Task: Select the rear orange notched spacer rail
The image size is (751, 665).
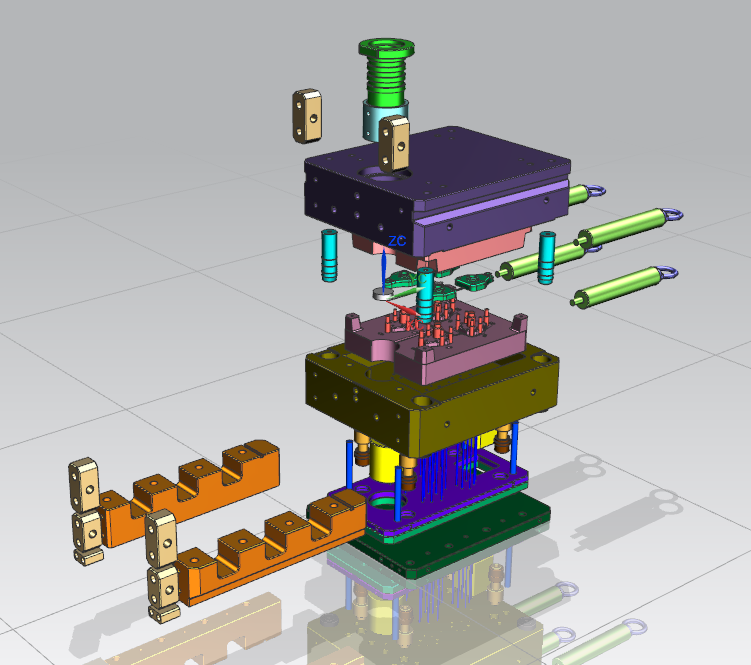Action: coord(189,491)
